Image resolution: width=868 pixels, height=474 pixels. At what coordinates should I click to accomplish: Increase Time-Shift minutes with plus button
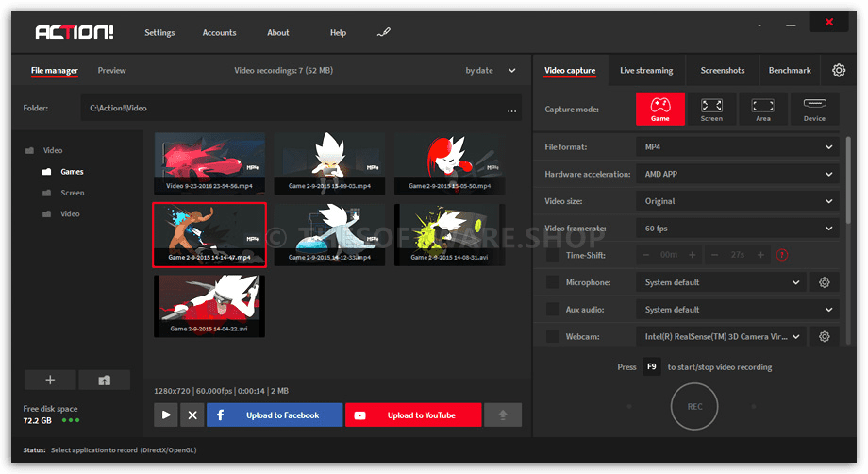pos(692,255)
